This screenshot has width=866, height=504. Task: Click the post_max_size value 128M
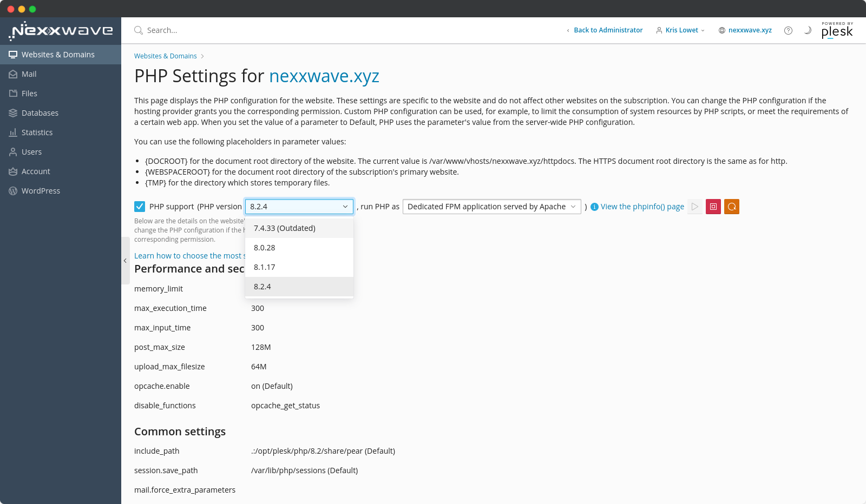(x=261, y=347)
